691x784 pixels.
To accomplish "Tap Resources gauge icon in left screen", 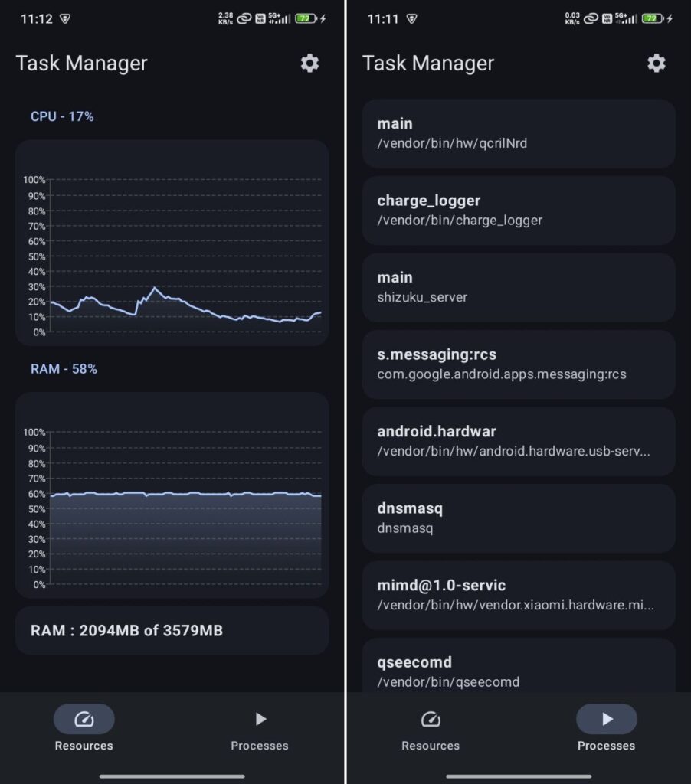I will (x=84, y=719).
